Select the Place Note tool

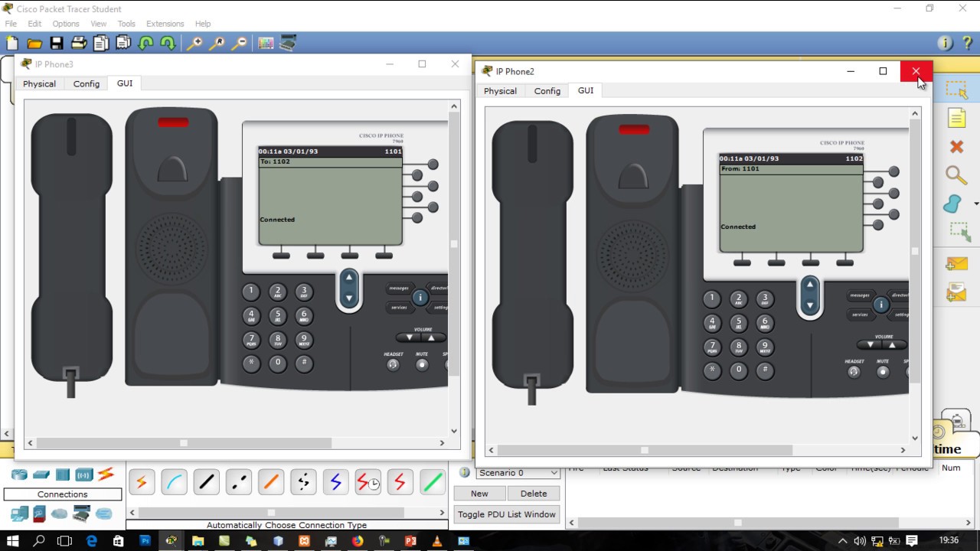[956, 118]
